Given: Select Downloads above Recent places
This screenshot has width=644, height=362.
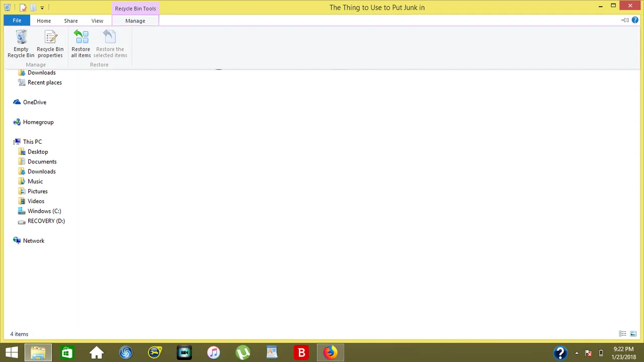Looking at the screenshot, I should [x=42, y=72].
